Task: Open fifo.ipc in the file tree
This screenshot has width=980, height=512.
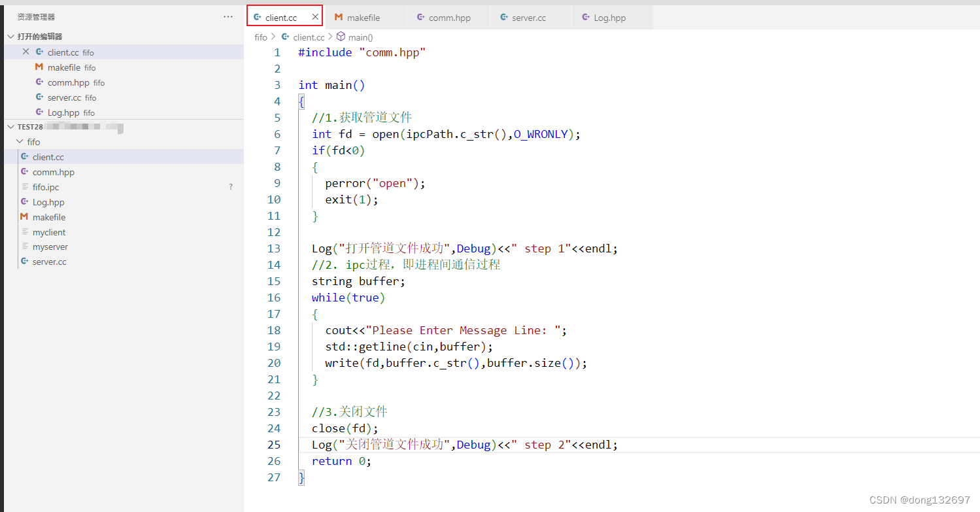Action: pyautogui.click(x=124, y=187)
